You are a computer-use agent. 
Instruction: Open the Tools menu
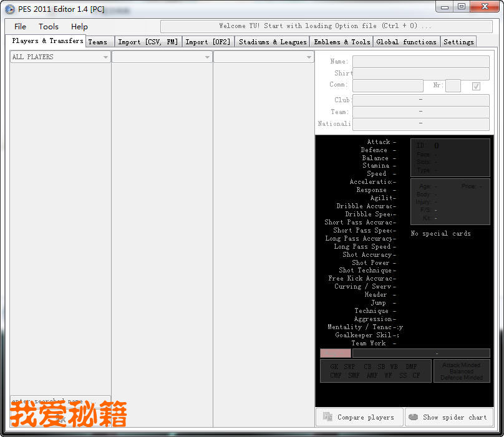coord(49,27)
